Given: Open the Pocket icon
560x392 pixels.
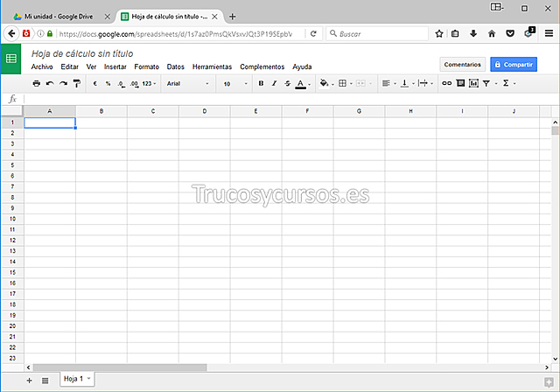Looking at the screenshot, I should [x=510, y=33].
